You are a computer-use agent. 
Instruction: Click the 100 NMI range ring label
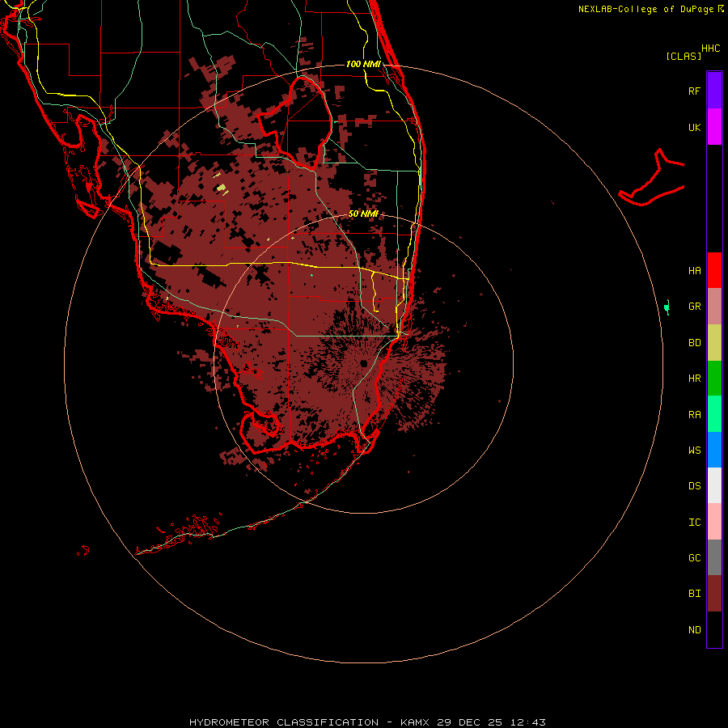pos(363,64)
